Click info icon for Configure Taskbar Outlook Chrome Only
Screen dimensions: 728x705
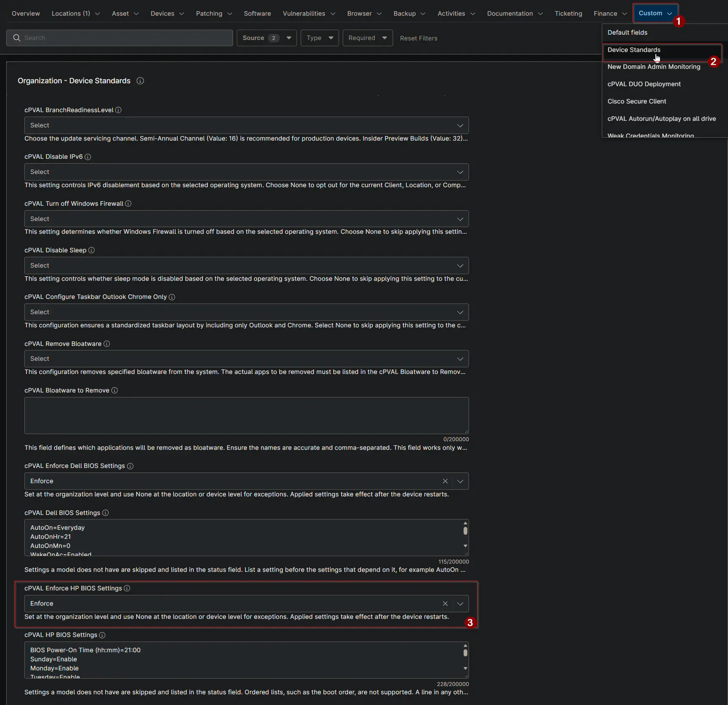click(172, 297)
